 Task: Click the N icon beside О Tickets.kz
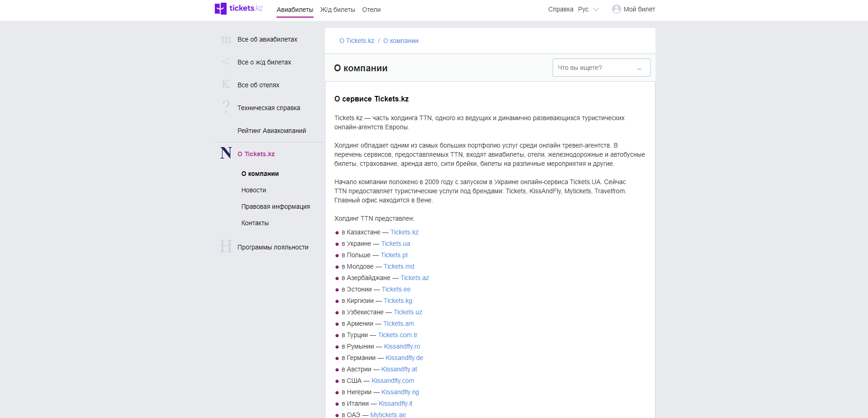pyautogui.click(x=226, y=153)
